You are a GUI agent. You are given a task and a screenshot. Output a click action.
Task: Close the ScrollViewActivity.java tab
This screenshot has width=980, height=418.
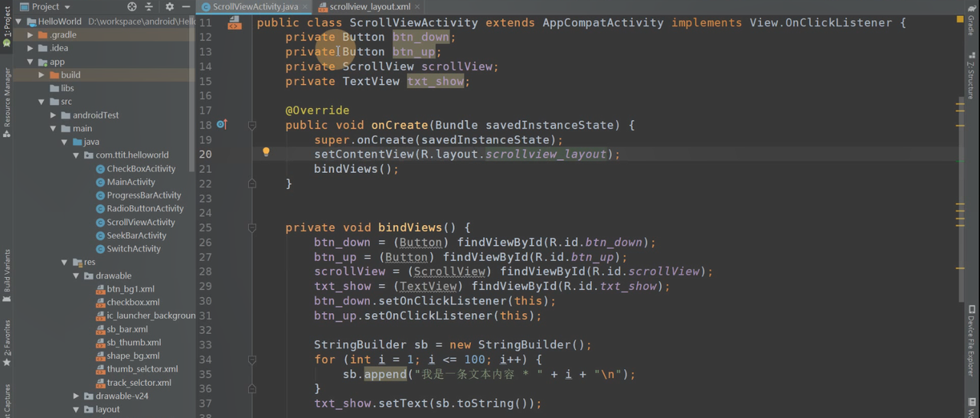305,6
